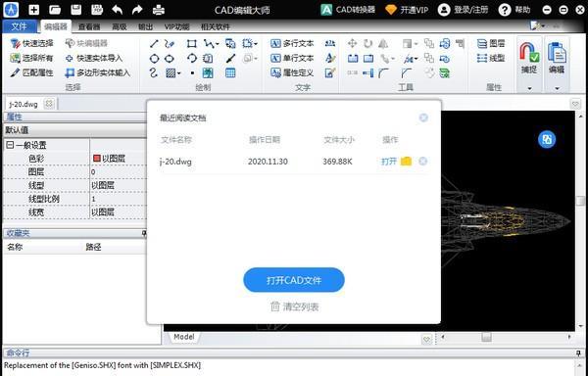Open the yellow folder icon for j-20.dwg
This screenshot has width=588, height=376.
point(406,162)
